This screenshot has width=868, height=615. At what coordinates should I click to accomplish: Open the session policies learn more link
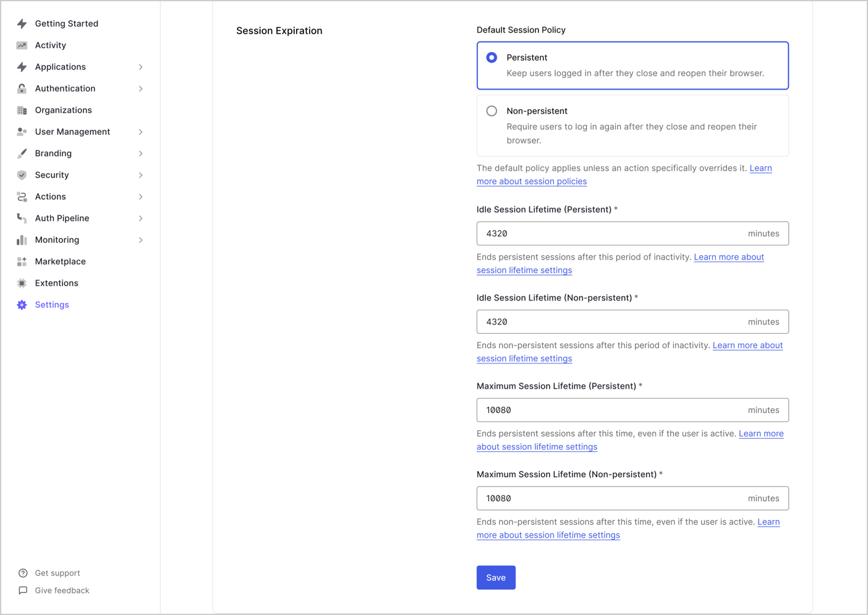tap(531, 181)
